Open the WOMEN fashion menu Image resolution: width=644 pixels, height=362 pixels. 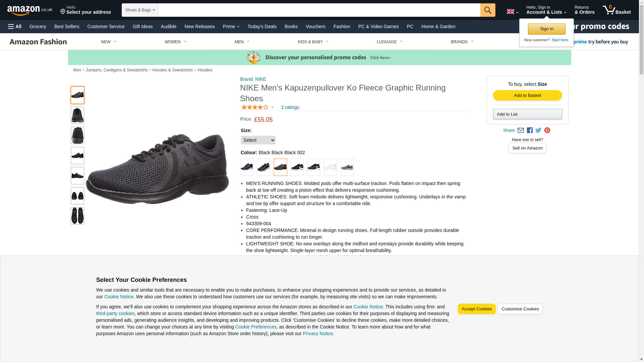click(175, 42)
